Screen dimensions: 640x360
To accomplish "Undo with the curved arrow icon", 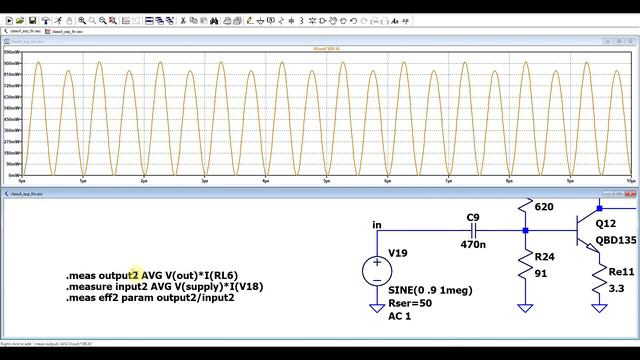I will (353, 20).
